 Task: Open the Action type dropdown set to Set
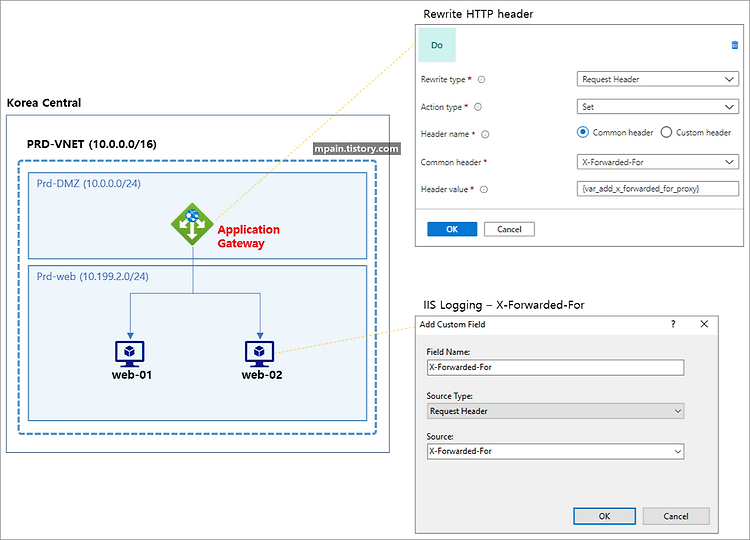tap(658, 107)
